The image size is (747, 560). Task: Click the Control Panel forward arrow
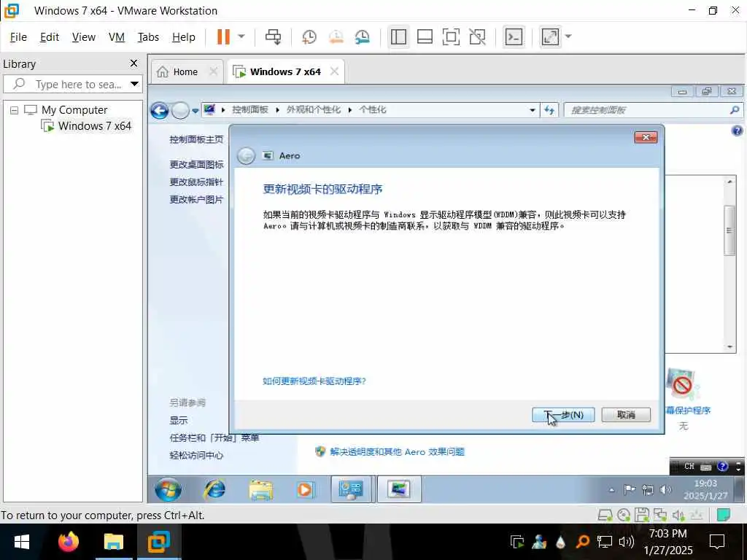click(180, 111)
